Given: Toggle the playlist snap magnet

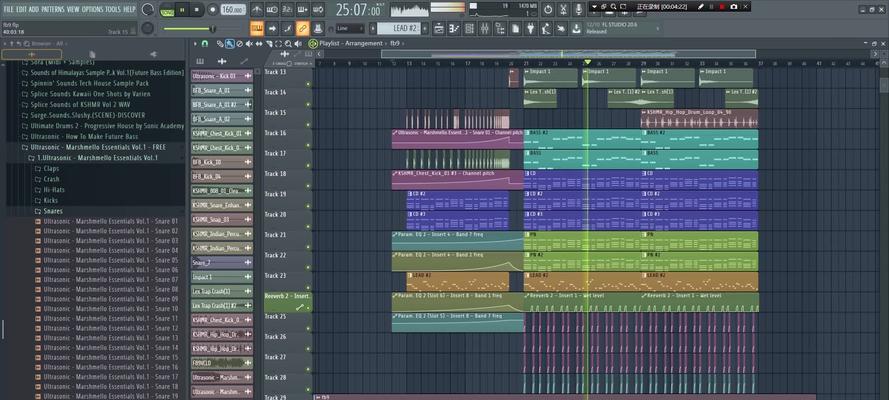Looking at the screenshot, I should click(205, 44).
